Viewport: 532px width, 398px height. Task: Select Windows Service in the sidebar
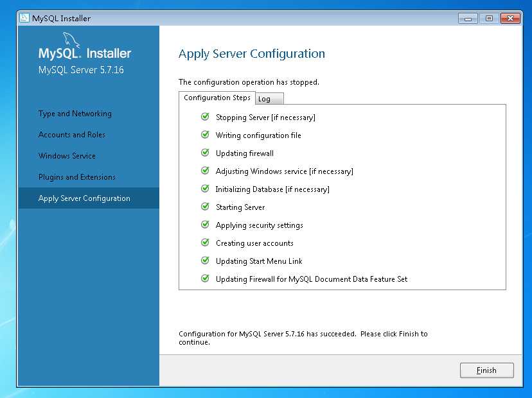tap(67, 156)
